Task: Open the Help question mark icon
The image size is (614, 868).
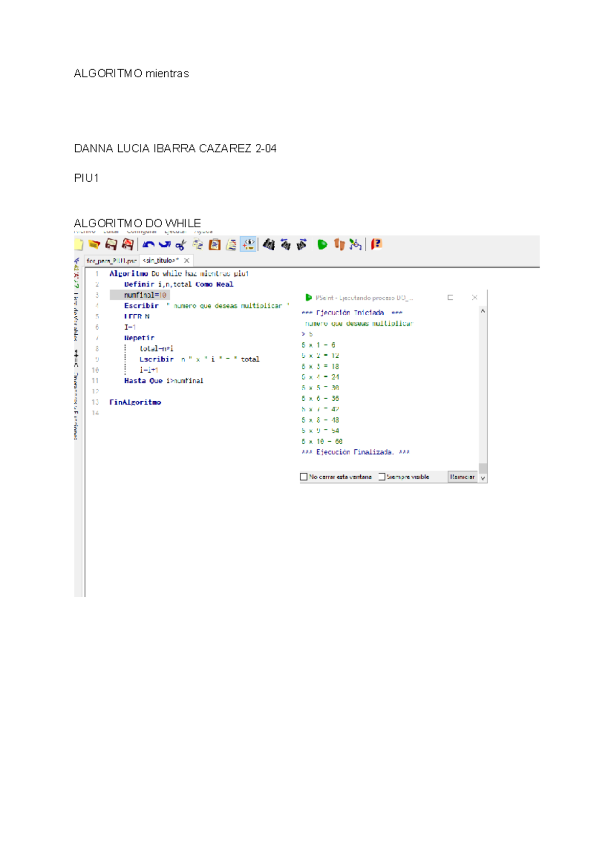Action: click(377, 245)
